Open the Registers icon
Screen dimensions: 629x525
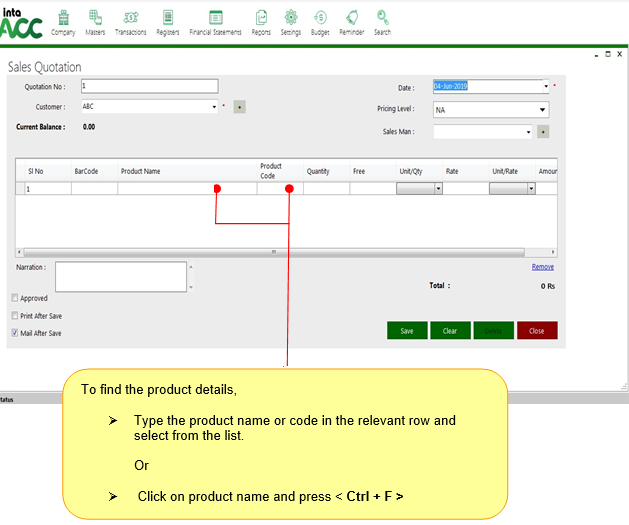tap(167, 18)
